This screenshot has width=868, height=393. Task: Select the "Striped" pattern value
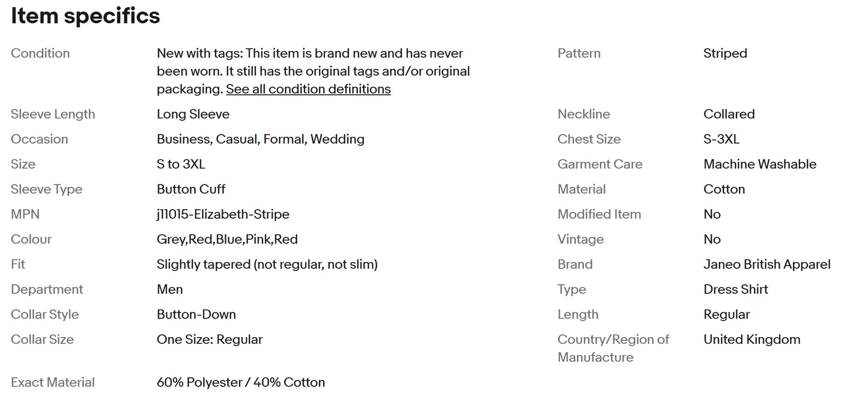[725, 53]
